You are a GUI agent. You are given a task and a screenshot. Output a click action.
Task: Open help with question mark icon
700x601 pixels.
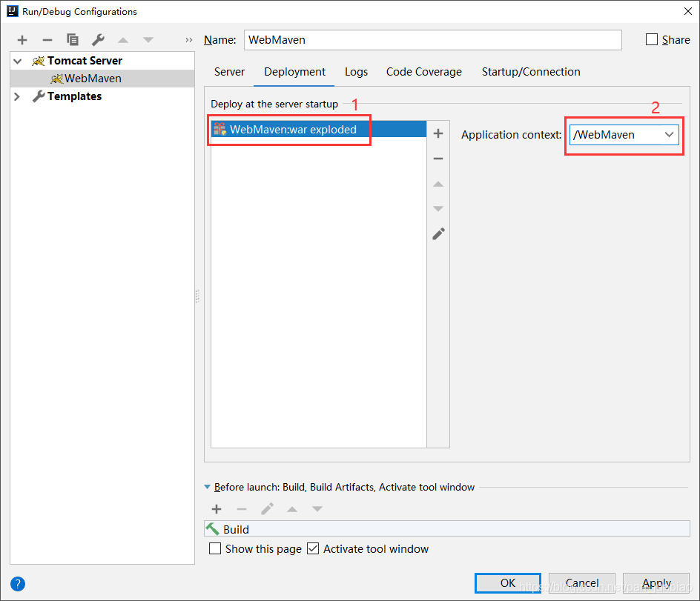tap(18, 584)
